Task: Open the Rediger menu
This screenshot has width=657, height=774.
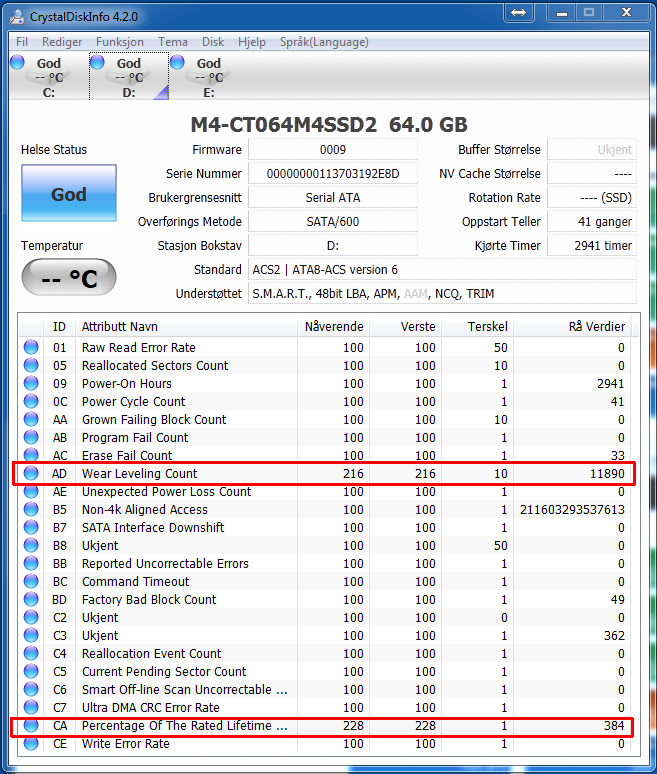Action: [x=62, y=42]
